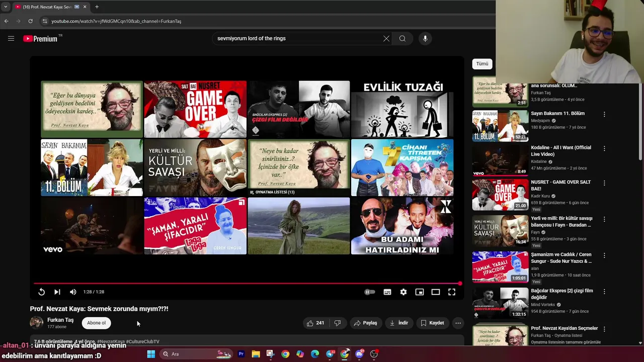644x362 pixels.
Task: Open end-screen Oynatma Listesi (13) playlist
Action: tap(298, 167)
